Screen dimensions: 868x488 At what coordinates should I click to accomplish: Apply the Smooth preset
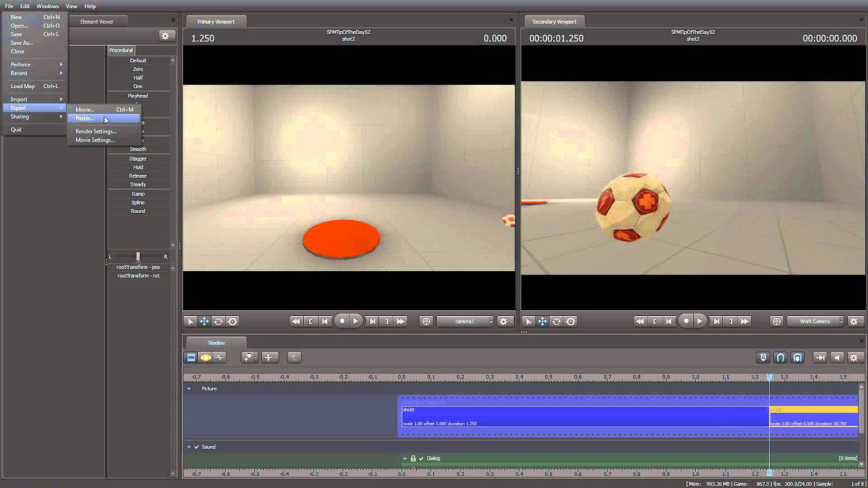pyautogui.click(x=138, y=149)
